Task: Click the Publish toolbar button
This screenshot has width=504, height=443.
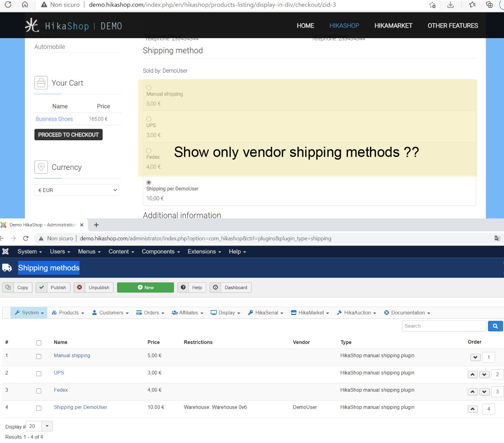Action: coord(53,288)
